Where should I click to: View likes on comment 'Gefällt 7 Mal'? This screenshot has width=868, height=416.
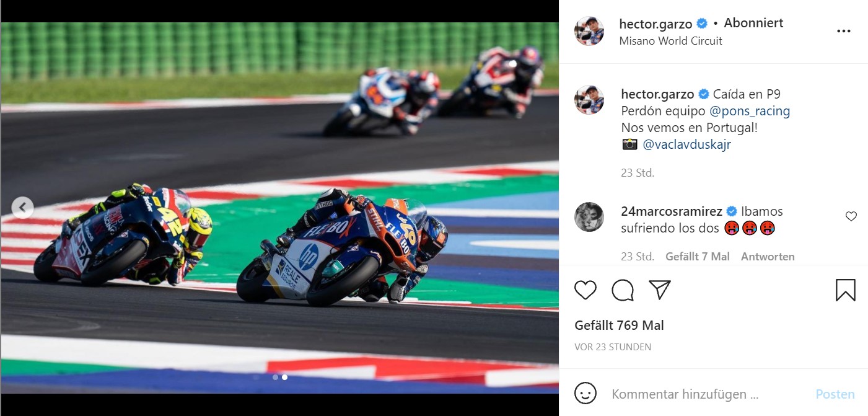coord(697,256)
